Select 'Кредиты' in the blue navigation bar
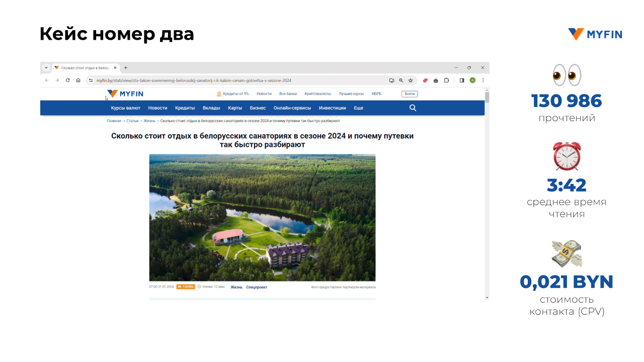 [x=185, y=108]
